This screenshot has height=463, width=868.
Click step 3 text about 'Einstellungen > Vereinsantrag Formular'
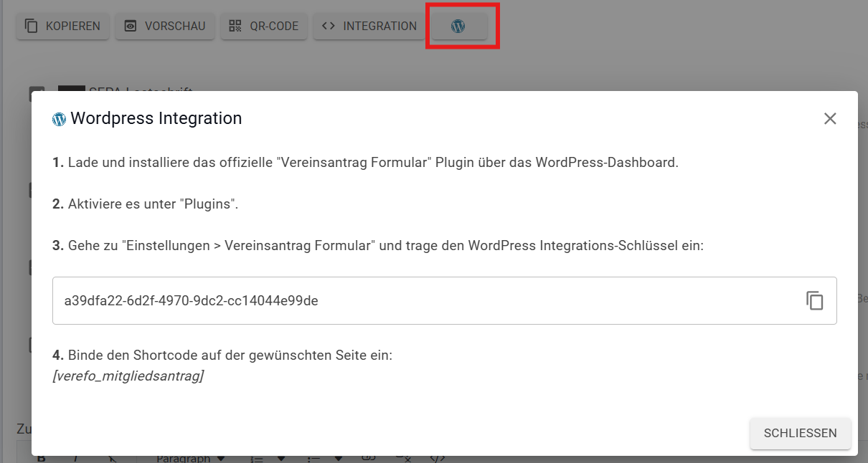pos(378,246)
